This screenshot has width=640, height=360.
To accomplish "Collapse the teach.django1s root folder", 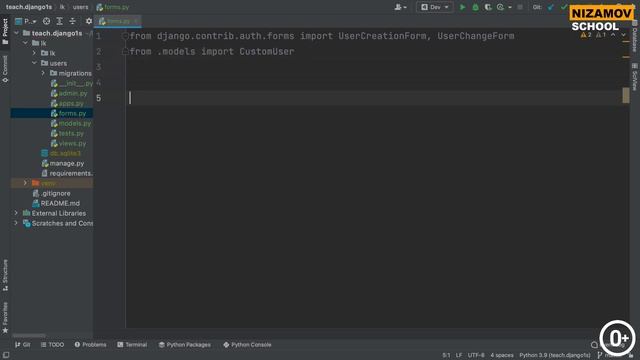I will tap(16, 33).
